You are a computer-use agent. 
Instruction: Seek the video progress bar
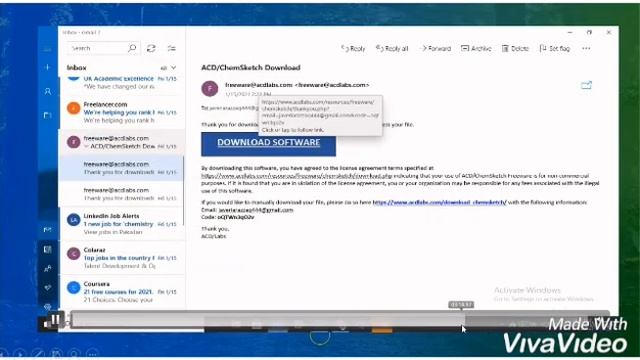[340, 319]
